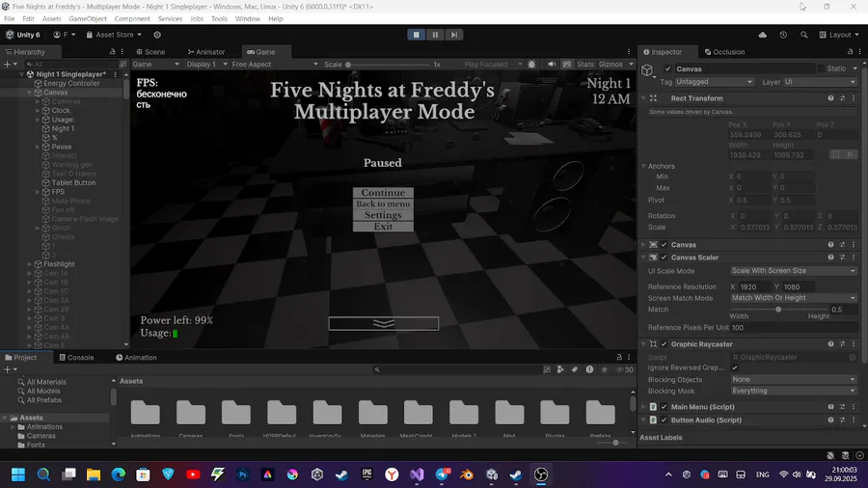Open the account F dropdown

point(65,35)
